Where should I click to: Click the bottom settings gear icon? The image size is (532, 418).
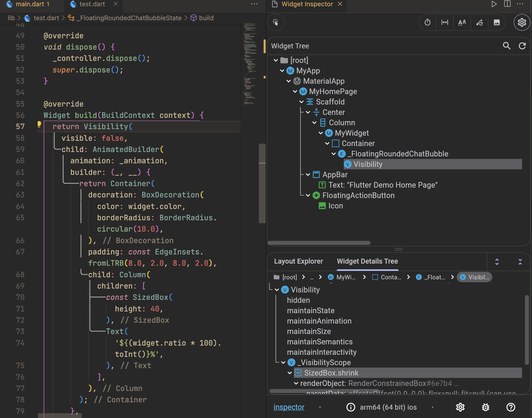460,407
